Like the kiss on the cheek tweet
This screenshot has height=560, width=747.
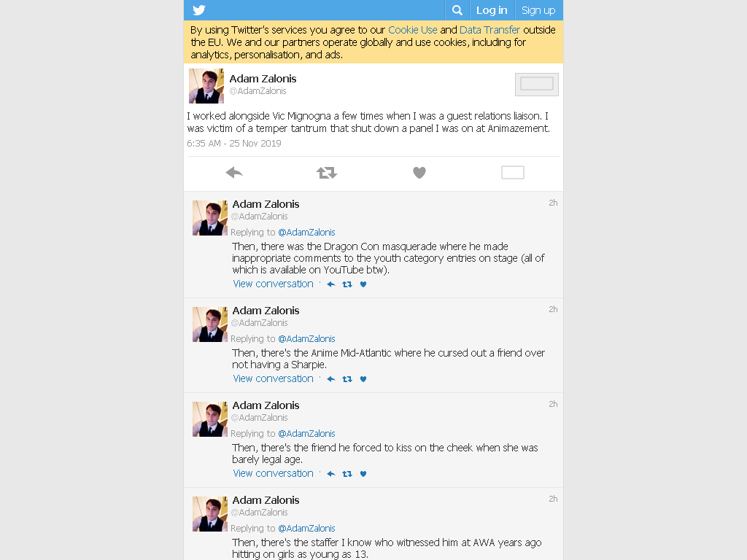tap(363, 474)
